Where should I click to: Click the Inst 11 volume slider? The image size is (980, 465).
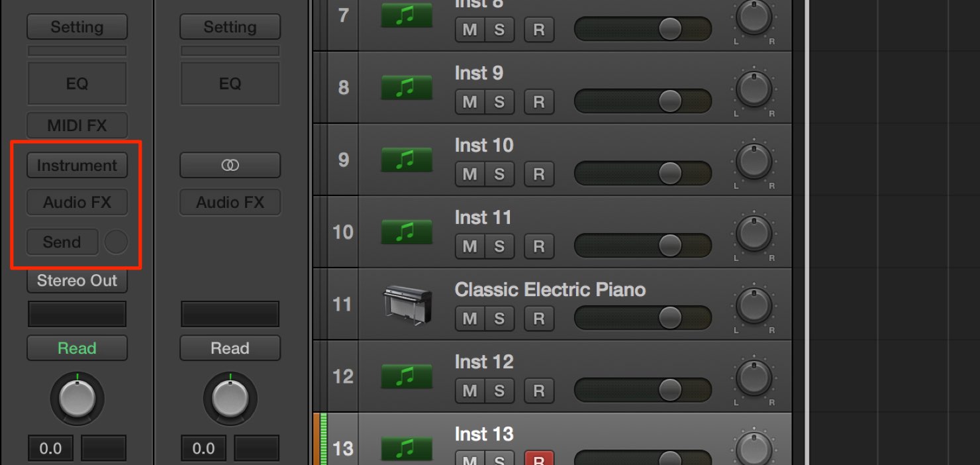pyautogui.click(x=643, y=246)
